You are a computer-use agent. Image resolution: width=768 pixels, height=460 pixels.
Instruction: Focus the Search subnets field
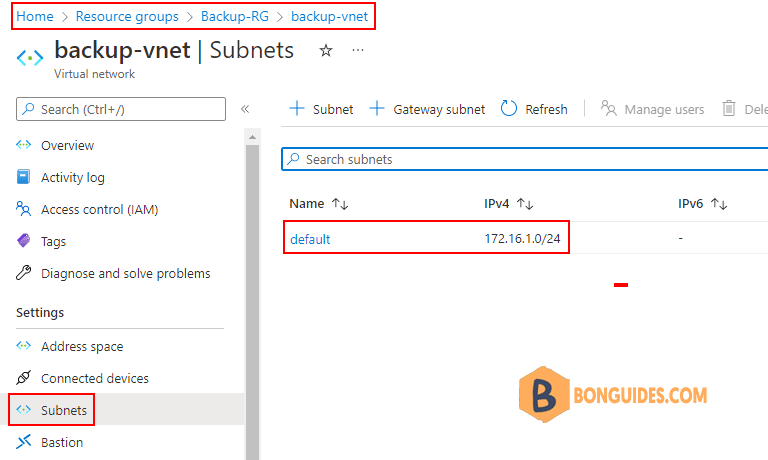pos(525,159)
